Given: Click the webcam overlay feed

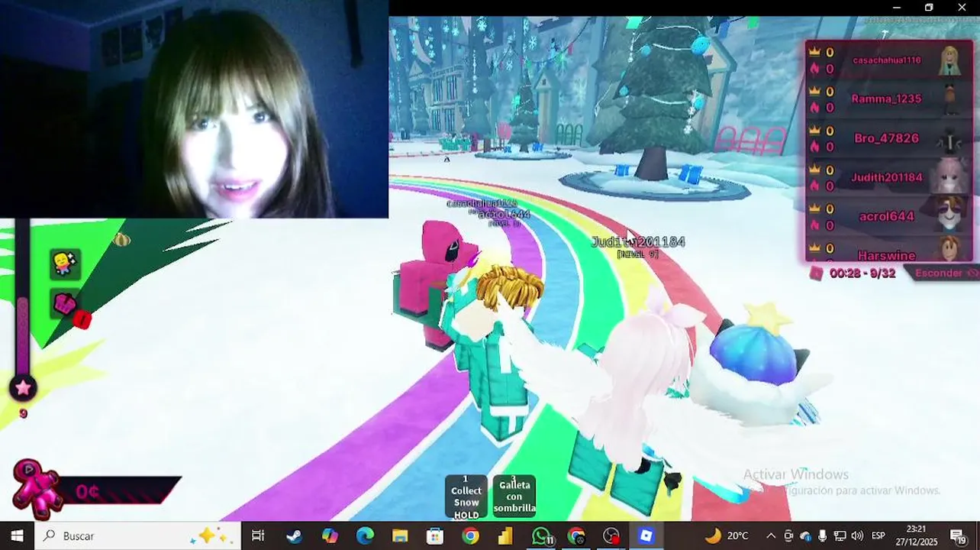Looking at the screenshot, I should point(194,109).
